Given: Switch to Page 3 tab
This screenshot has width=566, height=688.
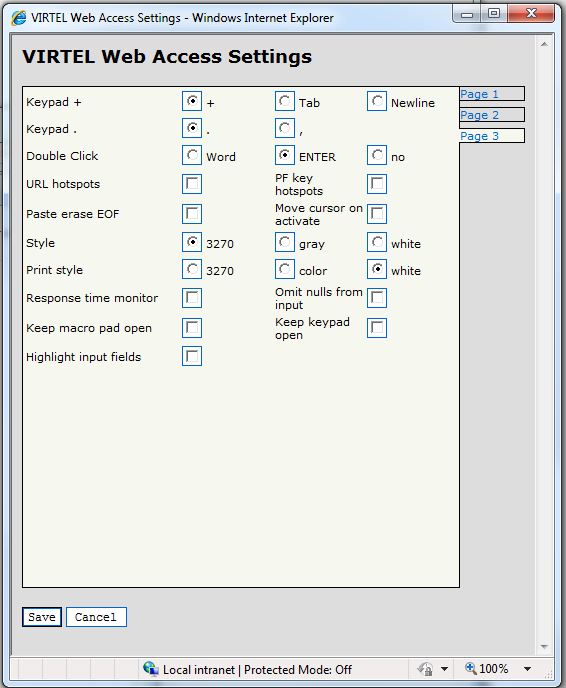Looking at the screenshot, I should pyautogui.click(x=492, y=136).
